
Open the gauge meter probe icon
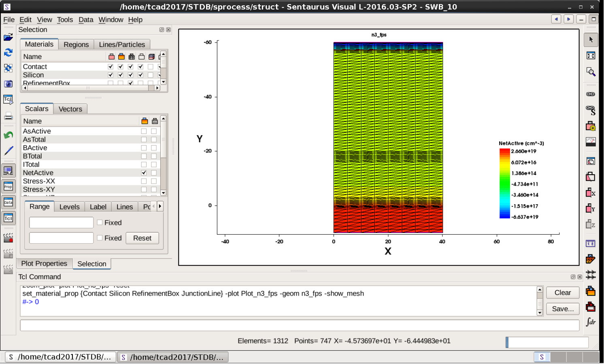click(x=591, y=142)
